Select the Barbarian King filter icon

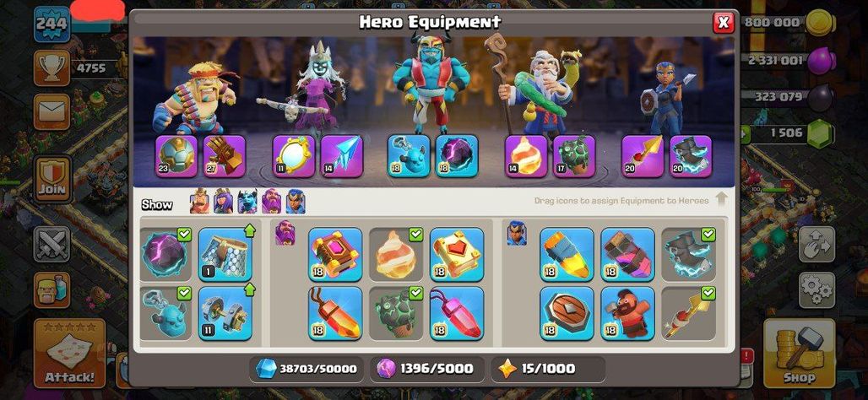[x=199, y=202]
